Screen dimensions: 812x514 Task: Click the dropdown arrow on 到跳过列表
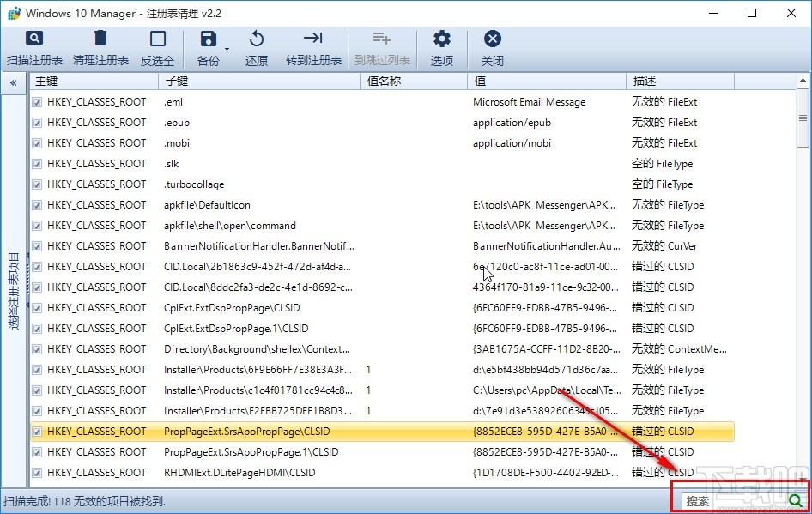click(408, 48)
